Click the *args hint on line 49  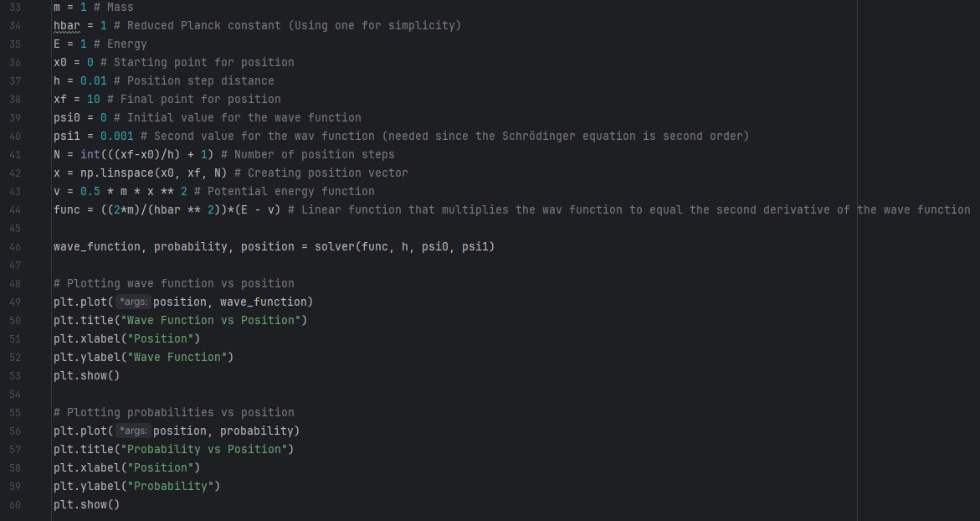(134, 302)
